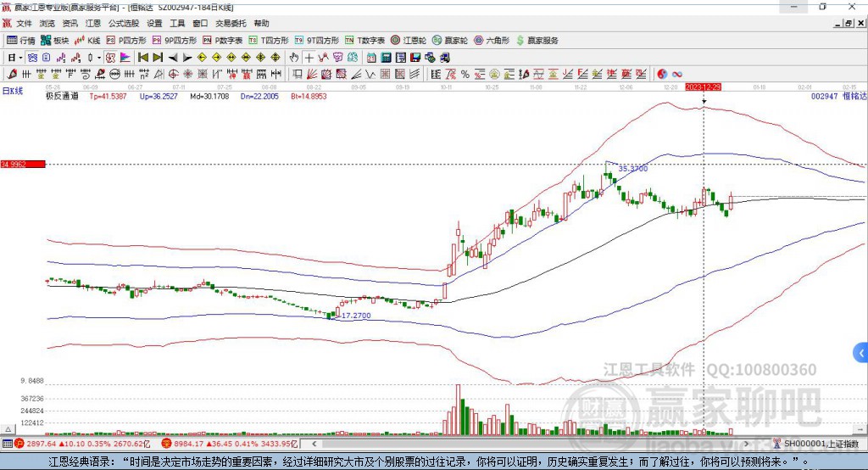Open the 文件 menu
The height and width of the screenshot is (470, 868).
tap(24, 23)
